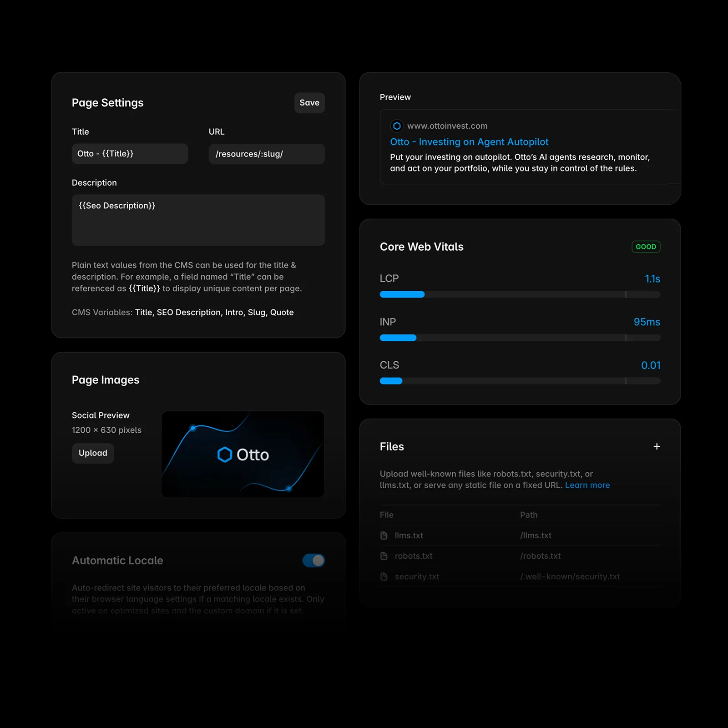Click the www.ottoinvest.com address in Preview

pos(447,126)
